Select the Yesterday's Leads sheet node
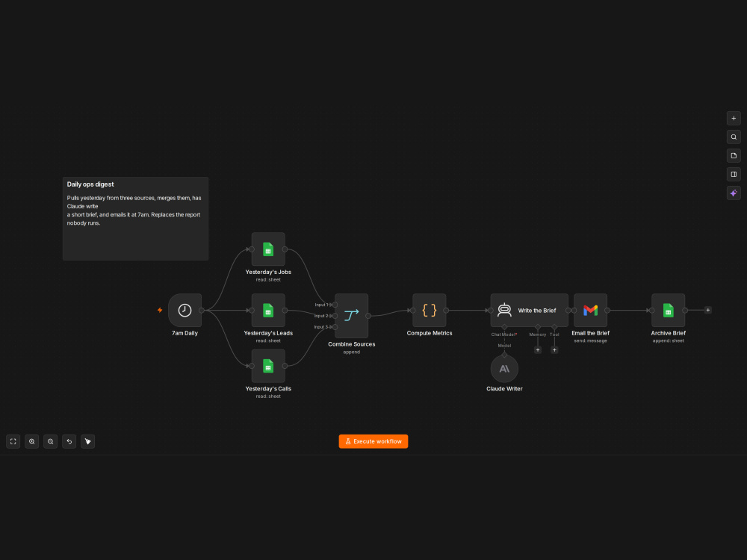The height and width of the screenshot is (560, 747). click(268, 310)
